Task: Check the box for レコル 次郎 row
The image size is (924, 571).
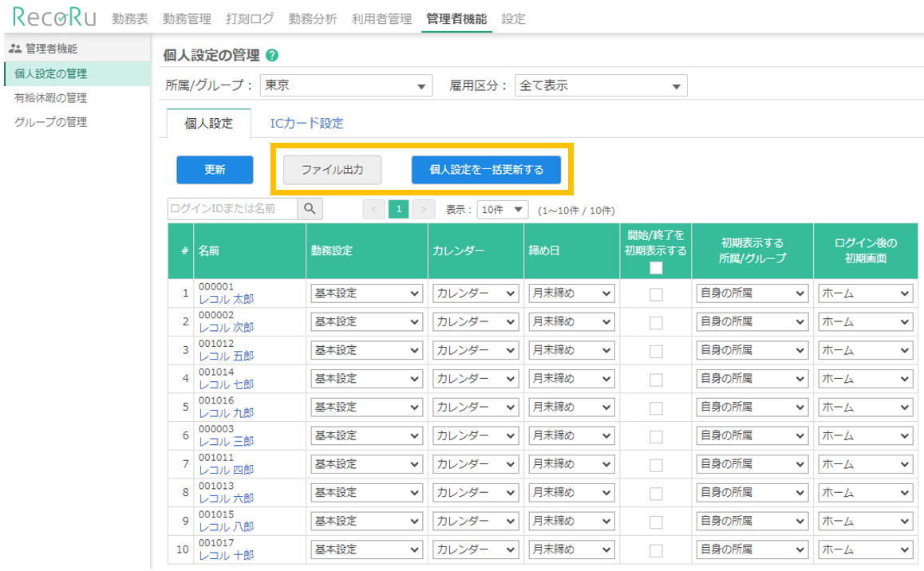Action: [656, 323]
